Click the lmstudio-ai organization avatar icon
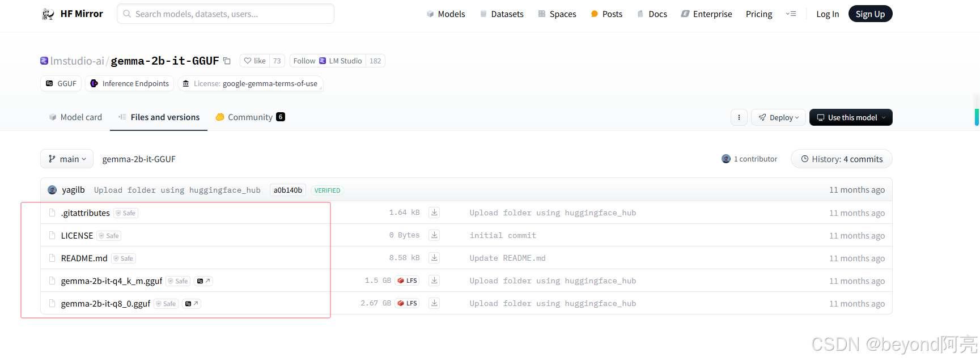The width and height of the screenshot is (980, 361). [x=44, y=61]
